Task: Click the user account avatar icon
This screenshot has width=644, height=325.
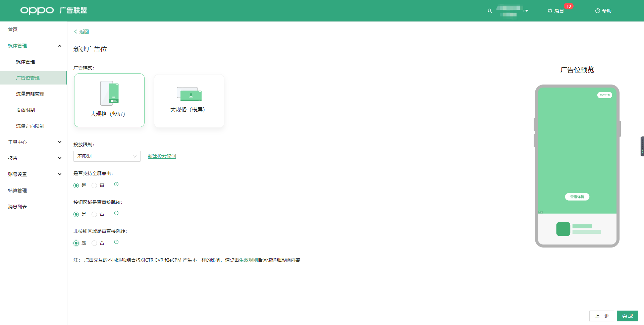Action: tap(489, 11)
